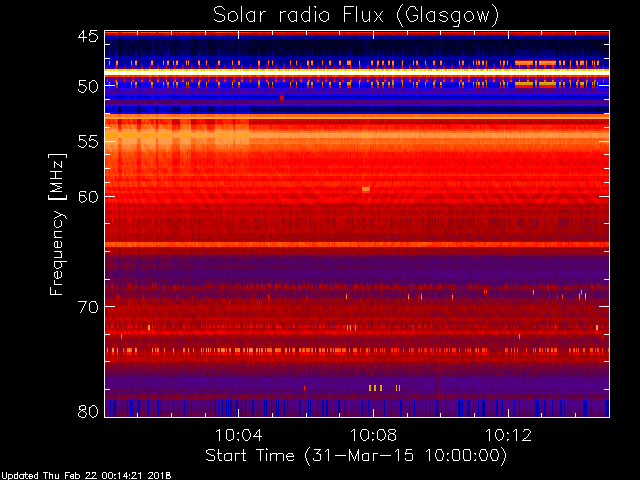This screenshot has width=640, height=480.
Task: Click the bright yellow-white band near 49 MHz
Action: click(357, 72)
